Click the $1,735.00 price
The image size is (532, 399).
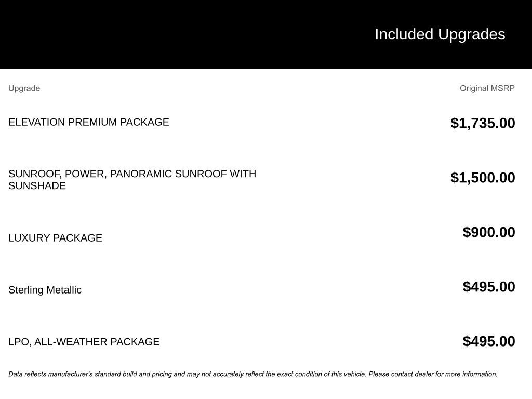coord(483,123)
